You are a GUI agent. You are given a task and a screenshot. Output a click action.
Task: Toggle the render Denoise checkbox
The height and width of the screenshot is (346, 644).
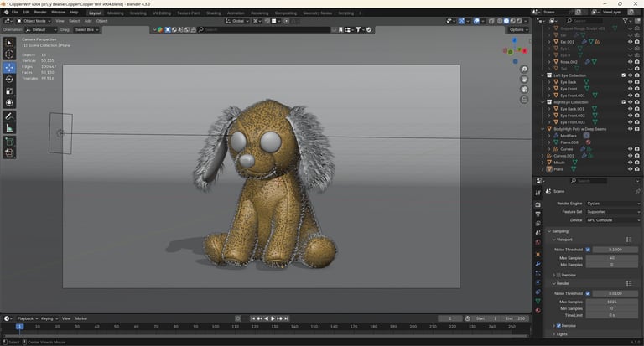[558, 325]
